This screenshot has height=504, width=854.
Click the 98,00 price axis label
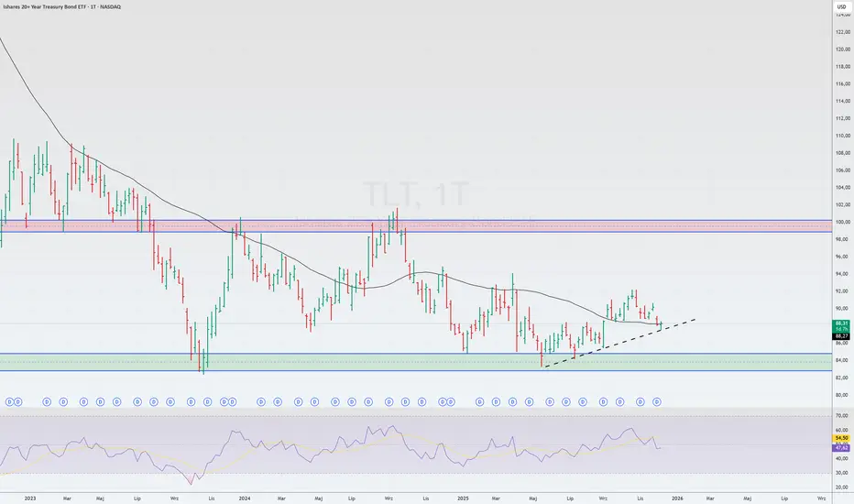843,239
